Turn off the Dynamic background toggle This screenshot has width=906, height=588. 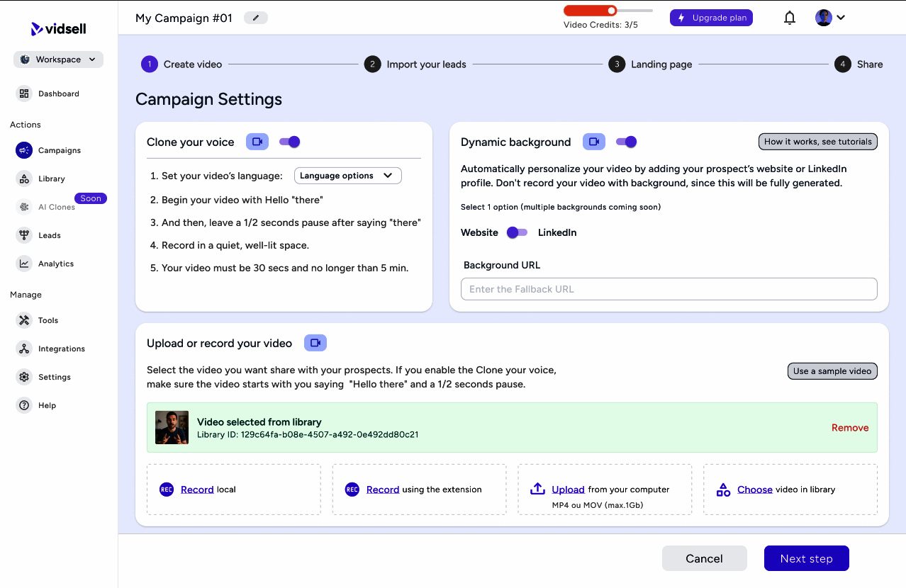click(627, 142)
